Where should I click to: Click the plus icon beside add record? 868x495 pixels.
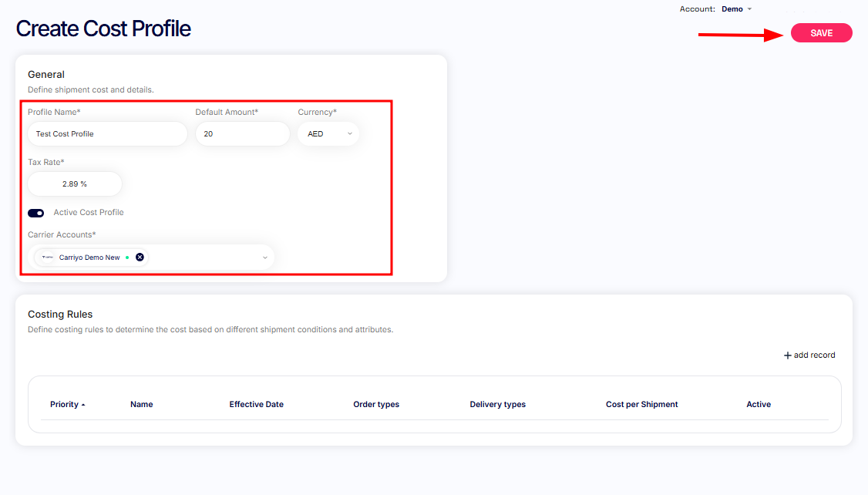pyautogui.click(x=787, y=355)
